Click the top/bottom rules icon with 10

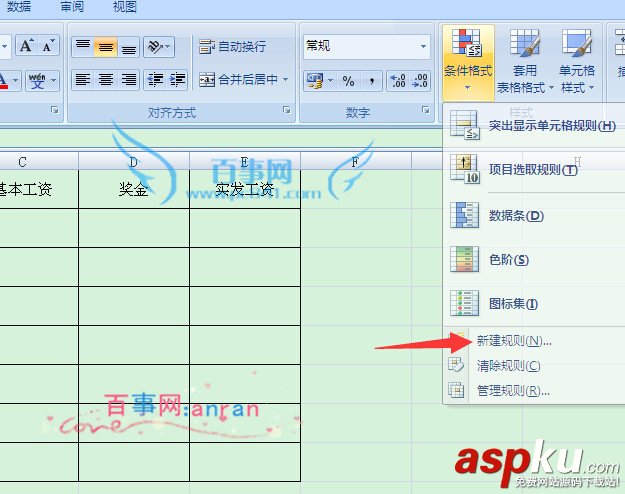click(464, 169)
